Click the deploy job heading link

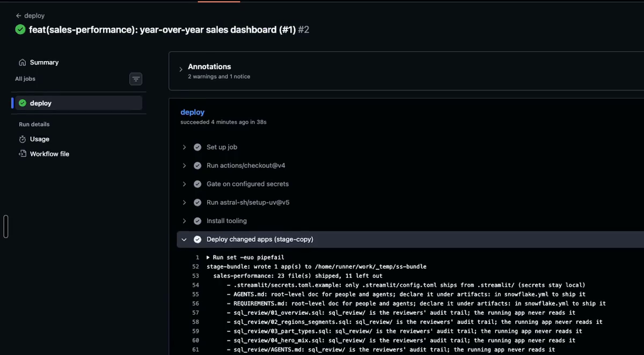(193, 112)
